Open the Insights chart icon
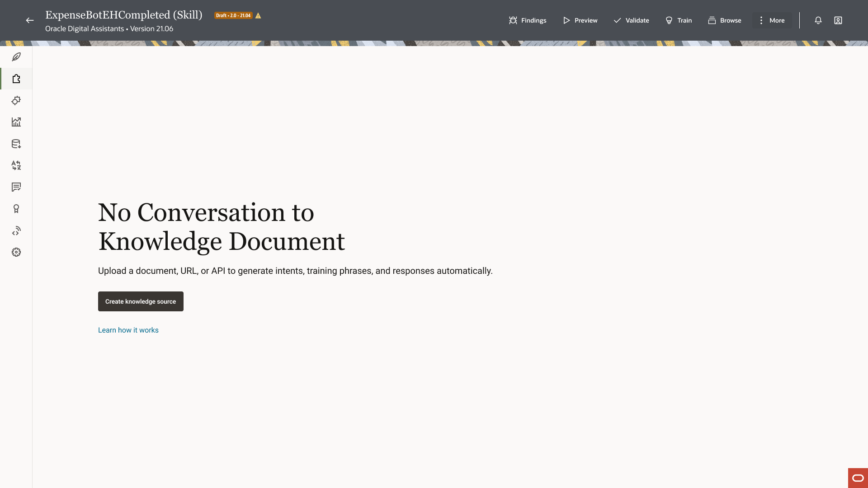Image resolution: width=868 pixels, height=488 pixels. 16,122
